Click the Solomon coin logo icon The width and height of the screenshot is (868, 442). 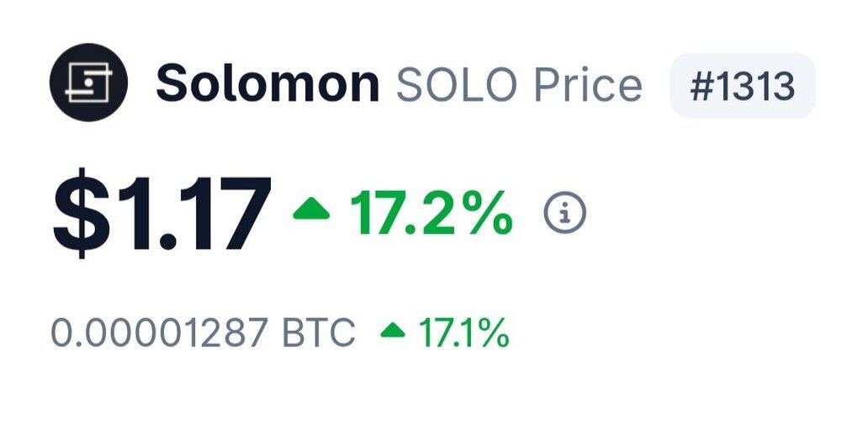point(88,83)
